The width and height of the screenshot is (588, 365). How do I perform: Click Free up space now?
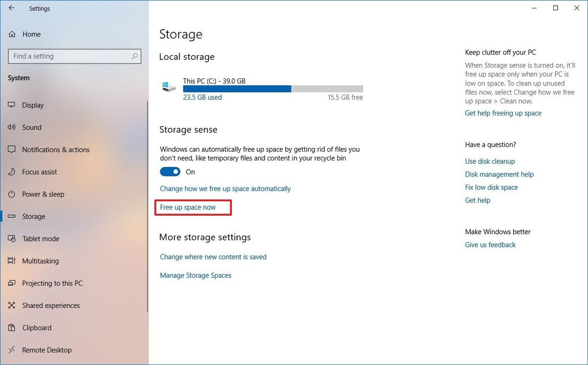(188, 207)
